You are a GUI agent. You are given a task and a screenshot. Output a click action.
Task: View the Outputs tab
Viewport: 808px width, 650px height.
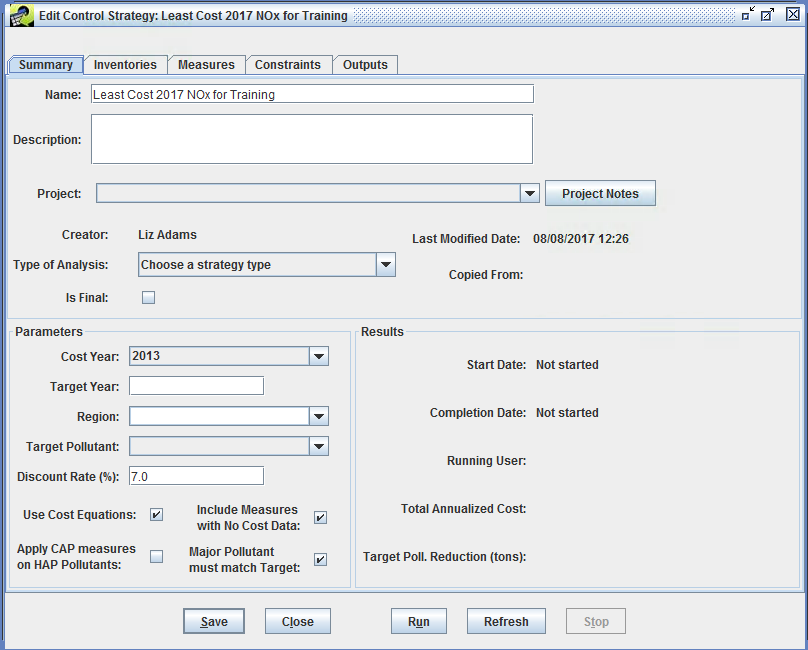[x=365, y=64]
